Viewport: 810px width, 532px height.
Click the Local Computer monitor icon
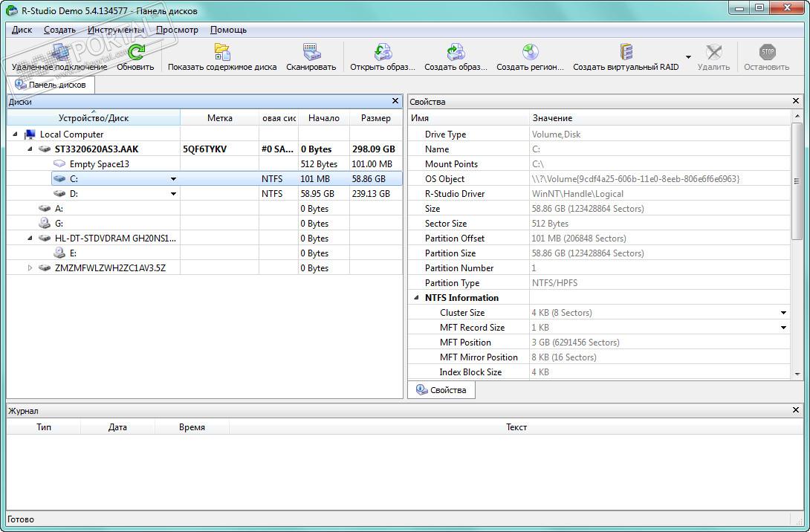tap(30, 134)
